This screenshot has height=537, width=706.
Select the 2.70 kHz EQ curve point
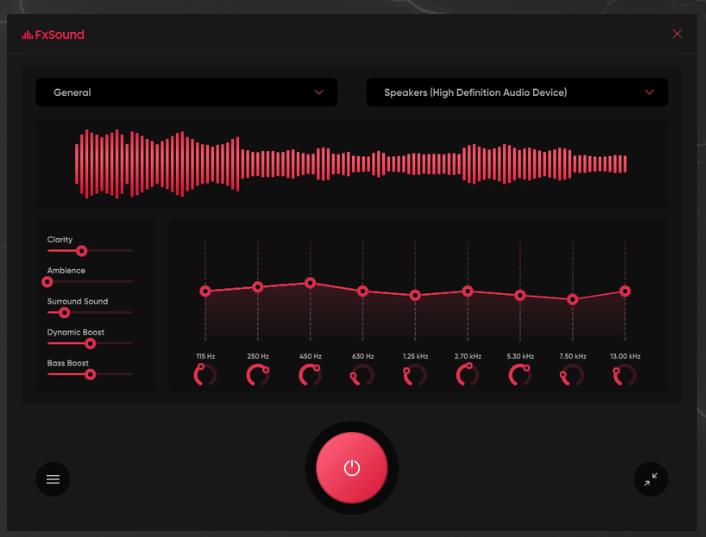(x=467, y=291)
